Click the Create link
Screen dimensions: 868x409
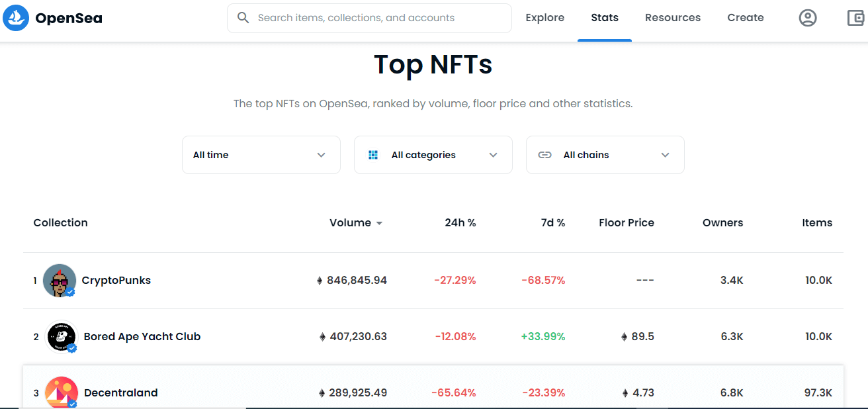(x=745, y=18)
